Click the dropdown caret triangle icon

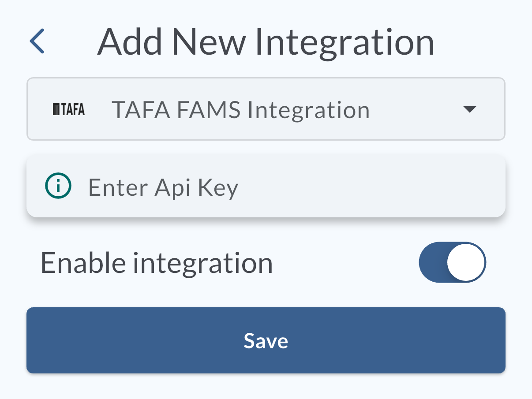470,109
